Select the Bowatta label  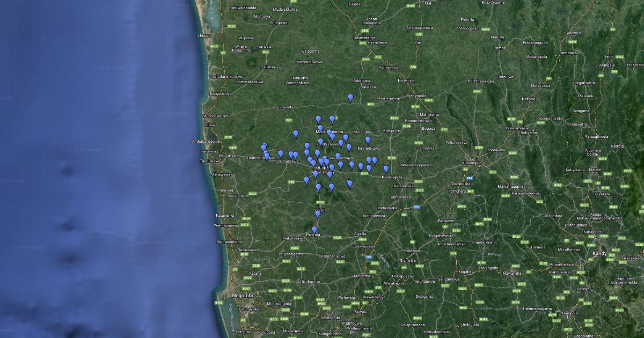[287, 107]
